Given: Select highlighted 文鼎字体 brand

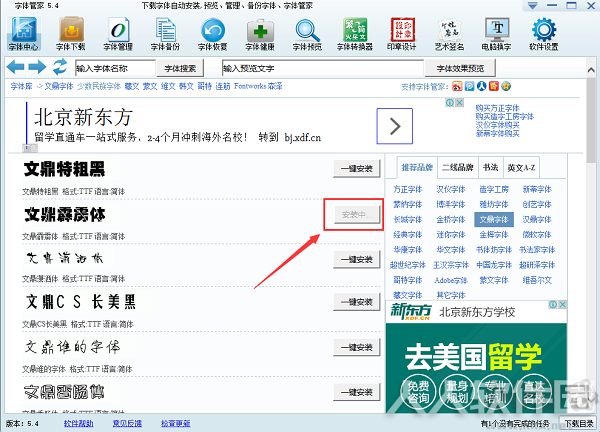Looking at the screenshot, I should click(x=494, y=220).
